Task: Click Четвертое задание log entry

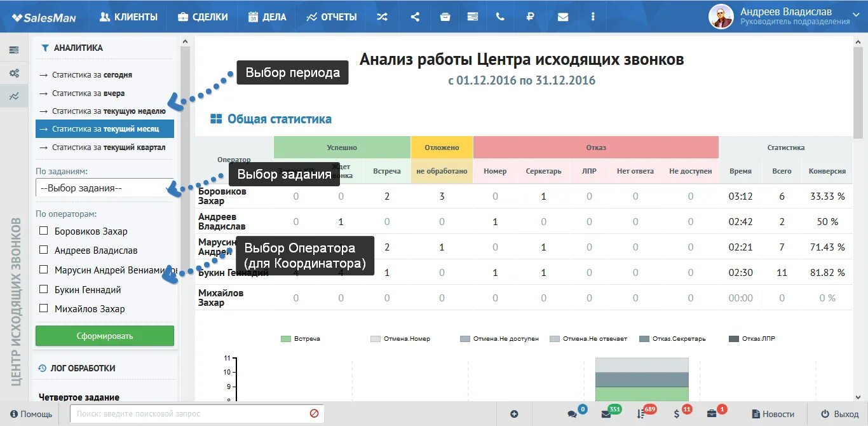Action: pyautogui.click(x=79, y=397)
